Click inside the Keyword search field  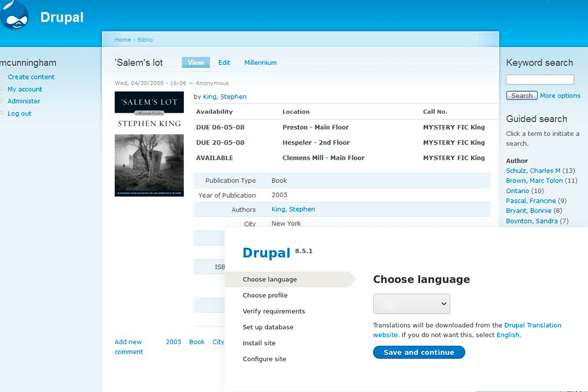[540, 80]
